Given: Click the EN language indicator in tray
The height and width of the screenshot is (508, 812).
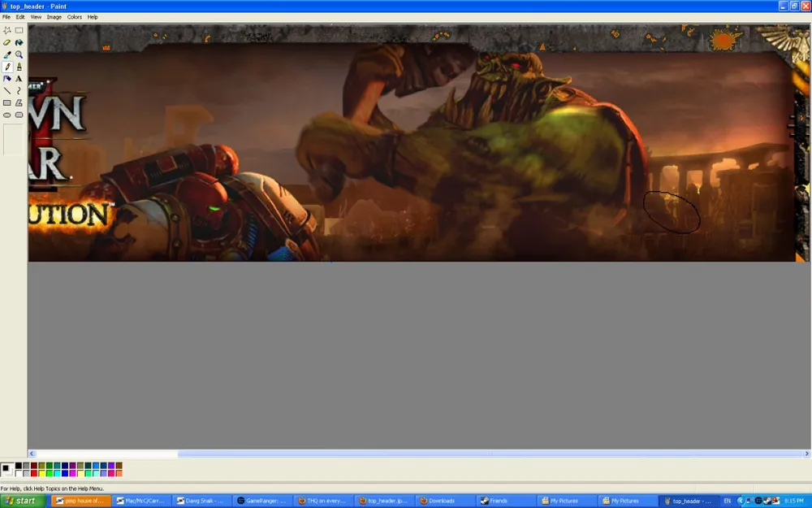Looking at the screenshot, I should (x=727, y=501).
